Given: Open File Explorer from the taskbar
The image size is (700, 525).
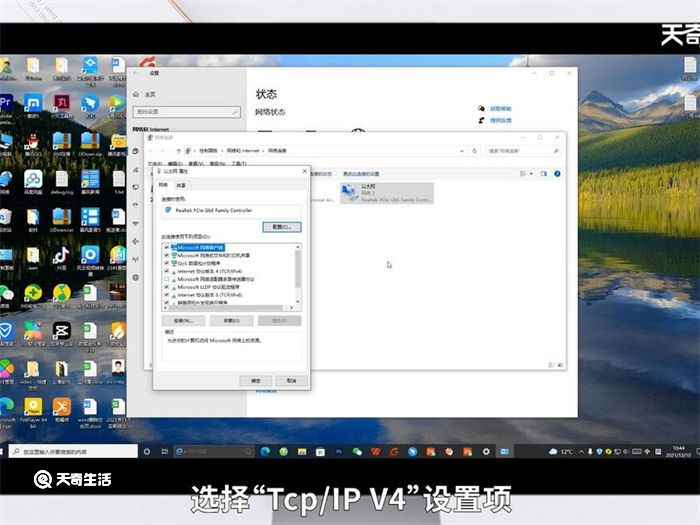Looking at the screenshot, I should (302, 452).
